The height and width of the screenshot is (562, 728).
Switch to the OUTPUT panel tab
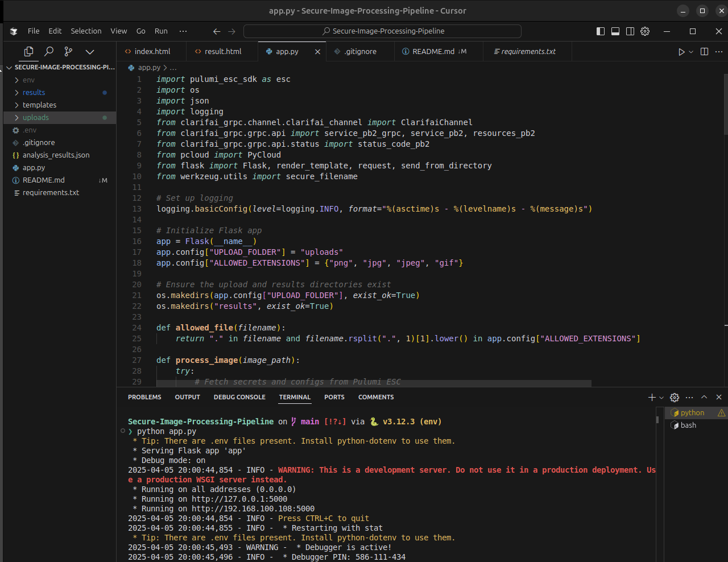[x=187, y=397]
